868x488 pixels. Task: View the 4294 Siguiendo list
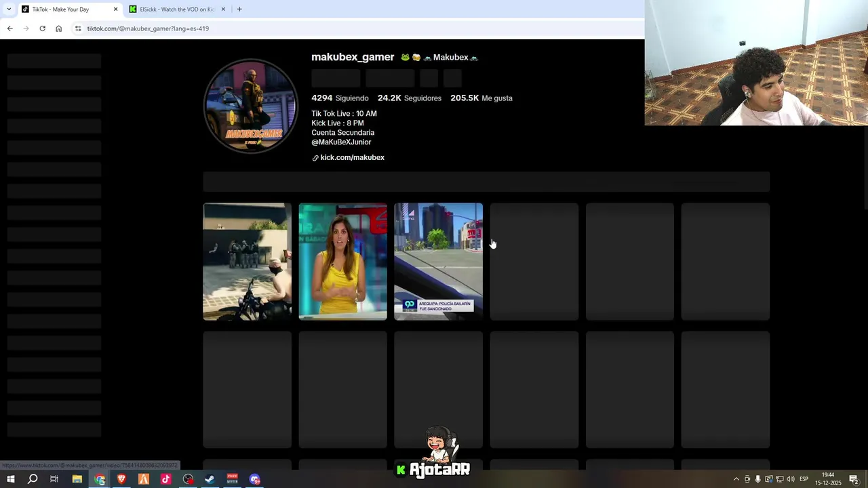click(340, 98)
